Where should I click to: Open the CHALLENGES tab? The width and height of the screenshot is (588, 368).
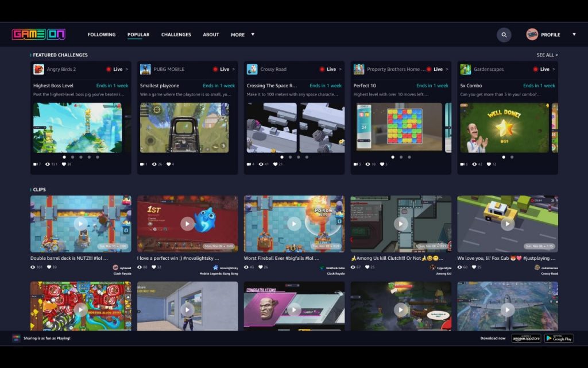click(x=176, y=34)
